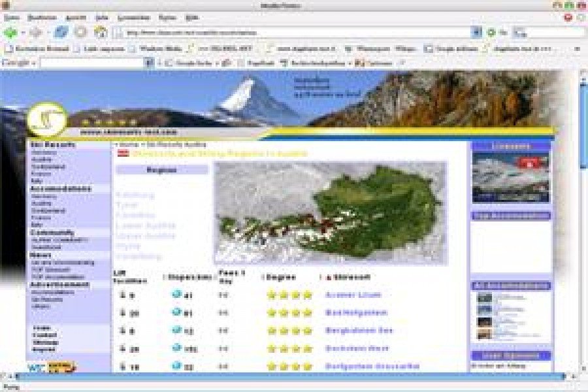Select the Vorarlberg region link
Screen dimensions: 588x392
[x=139, y=257]
